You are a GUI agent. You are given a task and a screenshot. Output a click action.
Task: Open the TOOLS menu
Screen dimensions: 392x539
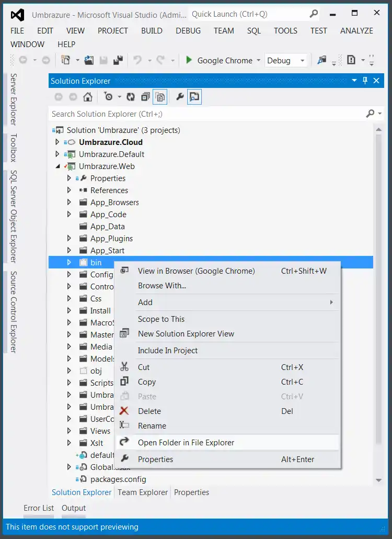click(x=285, y=30)
